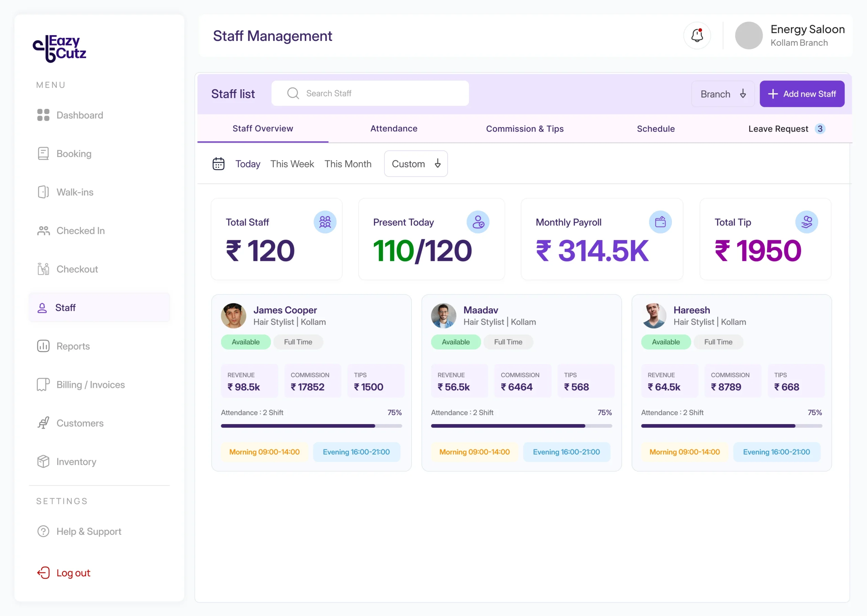Click the calendar icon beside Today
This screenshot has width=867, height=616.
218,164
